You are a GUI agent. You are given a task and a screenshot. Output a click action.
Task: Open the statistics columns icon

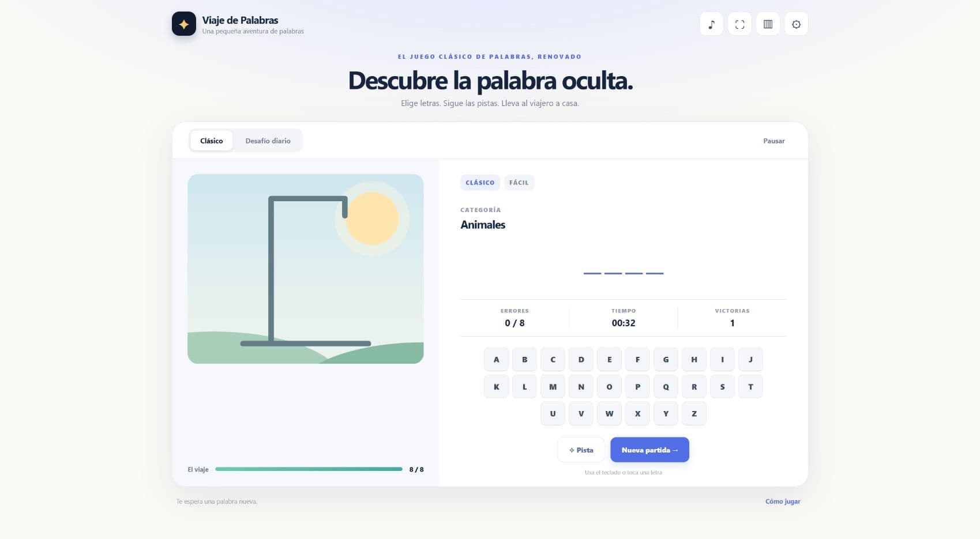coord(768,24)
